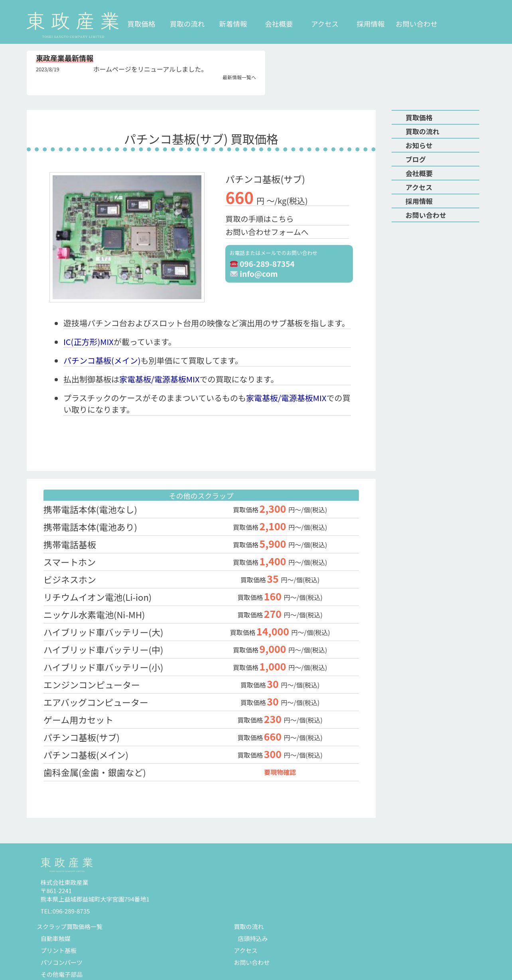Click ビジネスホン row
The image size is (512, 980).
201,580
